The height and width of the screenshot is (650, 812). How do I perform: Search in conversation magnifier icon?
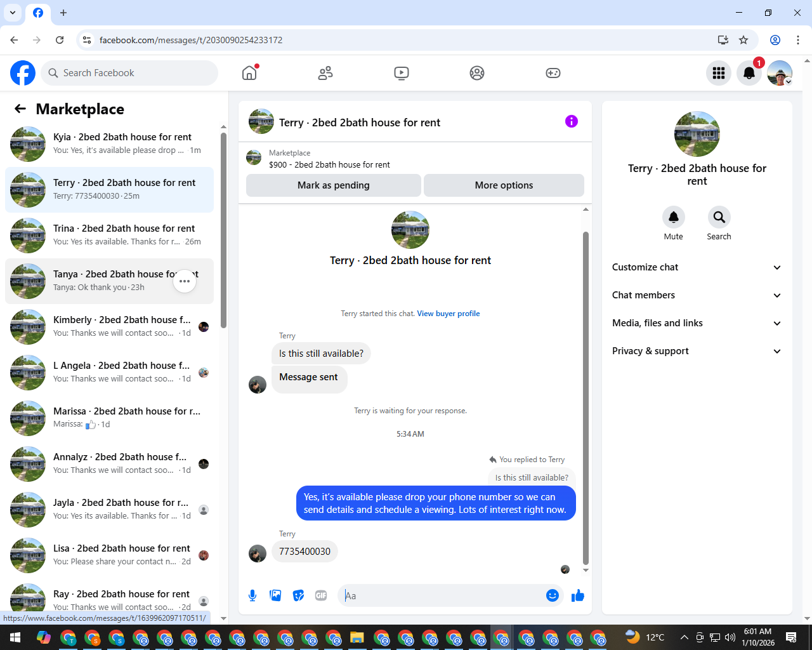point(719,217)
